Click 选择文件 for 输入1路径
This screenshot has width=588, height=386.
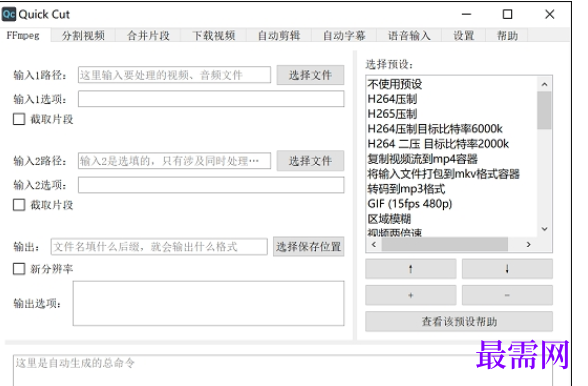pos(310,75)
